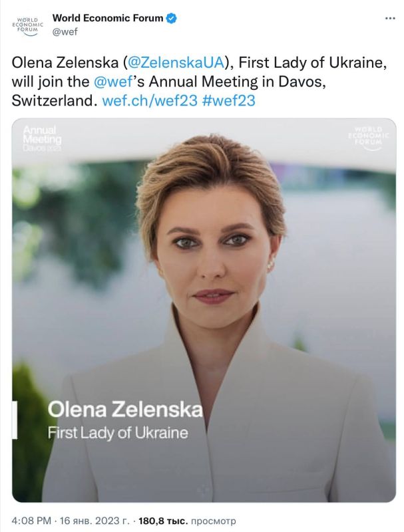Open the three-dot more options menu
Viewport: 404px width, 532px height.
click(x=391, y=19)
